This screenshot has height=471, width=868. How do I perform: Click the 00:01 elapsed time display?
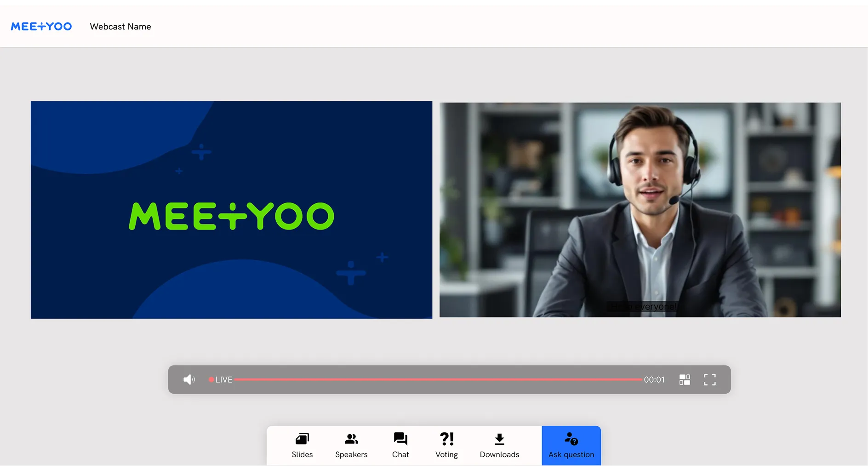tap(654, 379)
